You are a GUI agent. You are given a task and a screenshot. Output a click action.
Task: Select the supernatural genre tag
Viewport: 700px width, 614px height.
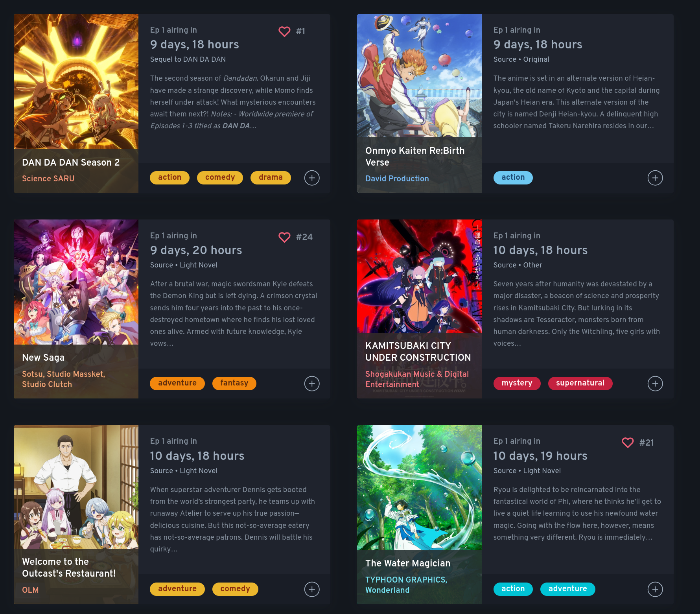coord(580,383)
